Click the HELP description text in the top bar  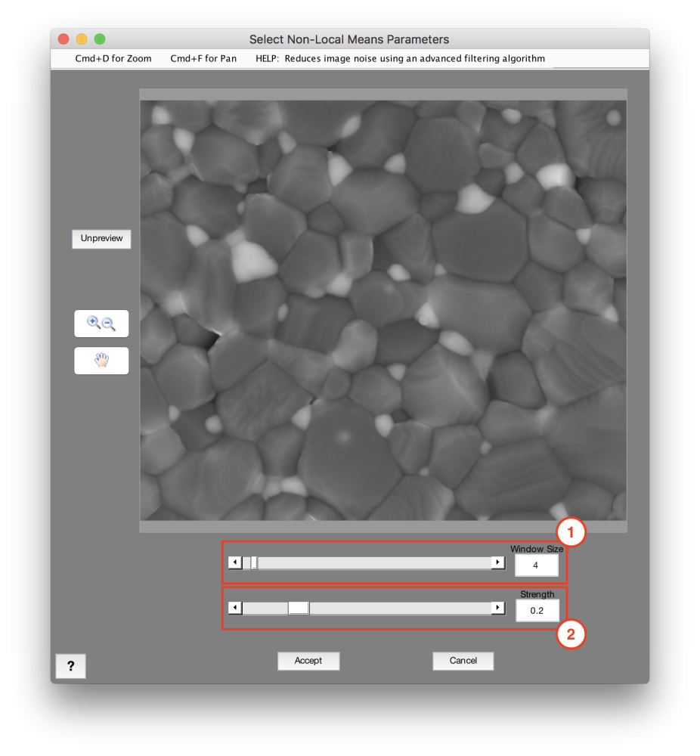click(400, 58)
